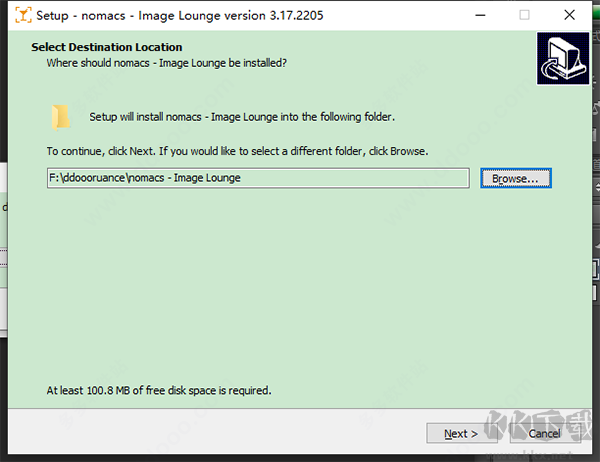Click the 'Where should nomacs be installed?' subtitle
The width and height of the screenshot is (600, 462).
(166, 63)
